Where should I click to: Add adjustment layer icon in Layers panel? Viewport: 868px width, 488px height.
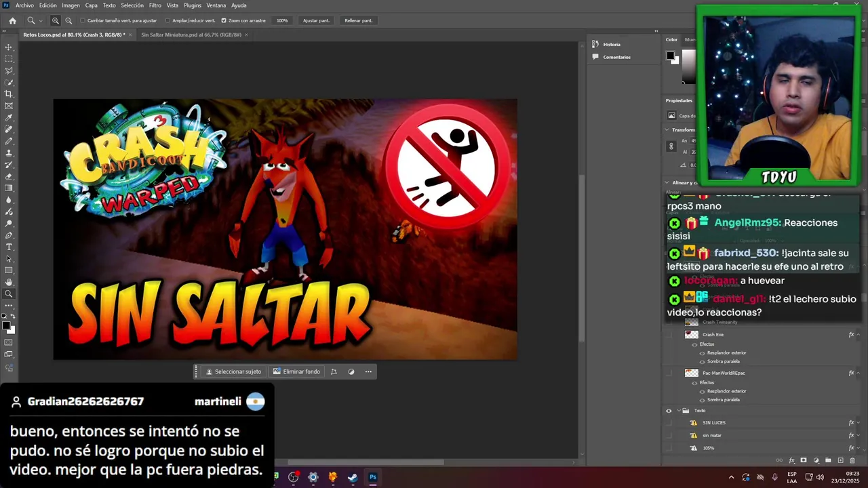816,461
